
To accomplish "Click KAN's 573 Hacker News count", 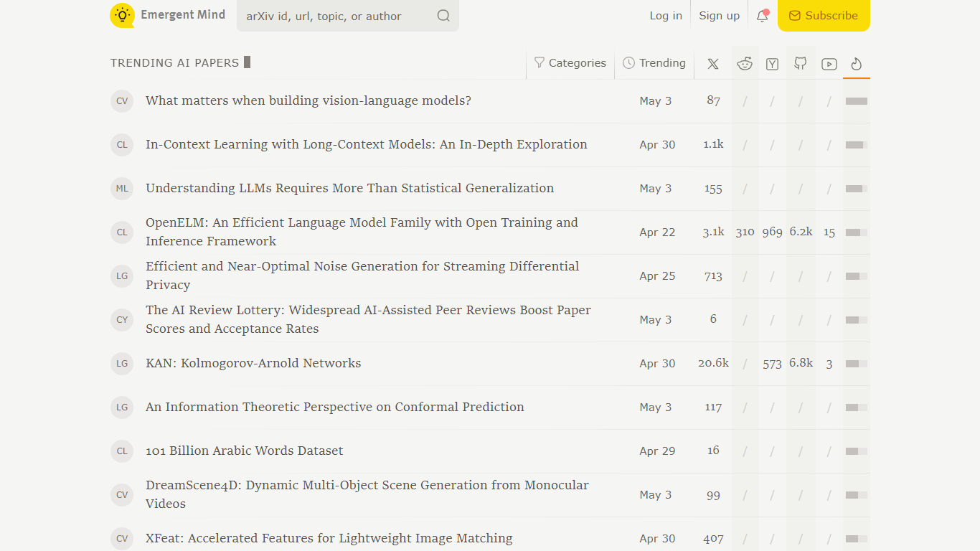I will 773,364.
